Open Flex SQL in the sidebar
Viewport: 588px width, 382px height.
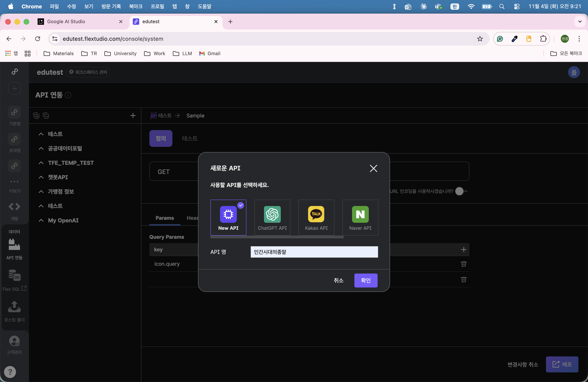(x=14, y=280)
